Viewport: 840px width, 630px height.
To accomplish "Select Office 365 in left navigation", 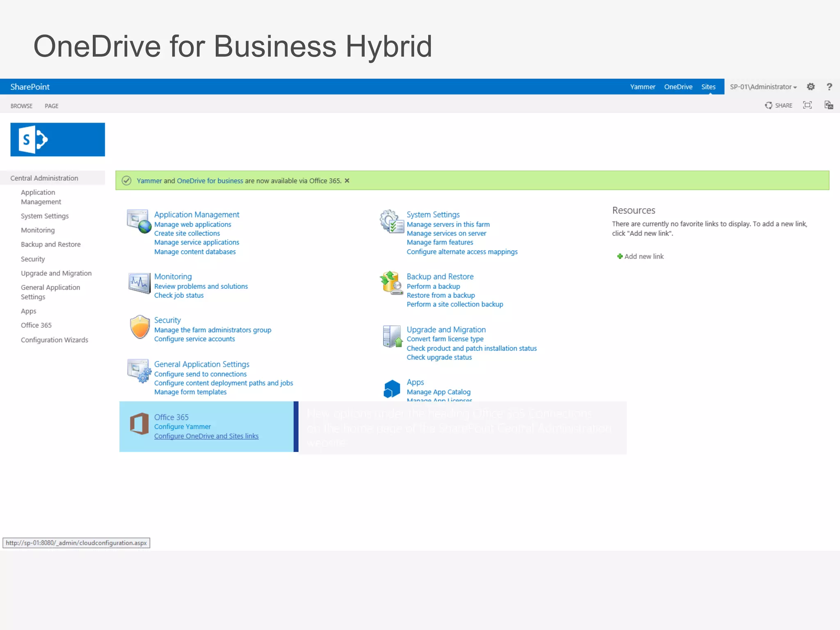I will (x=36, y=325).
